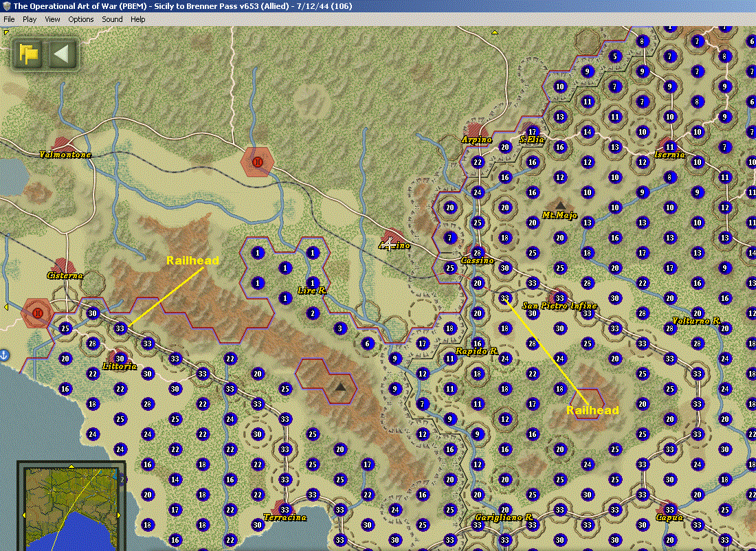Click the Littoria map label
This screenshot has width=756, height=551.
120,366
